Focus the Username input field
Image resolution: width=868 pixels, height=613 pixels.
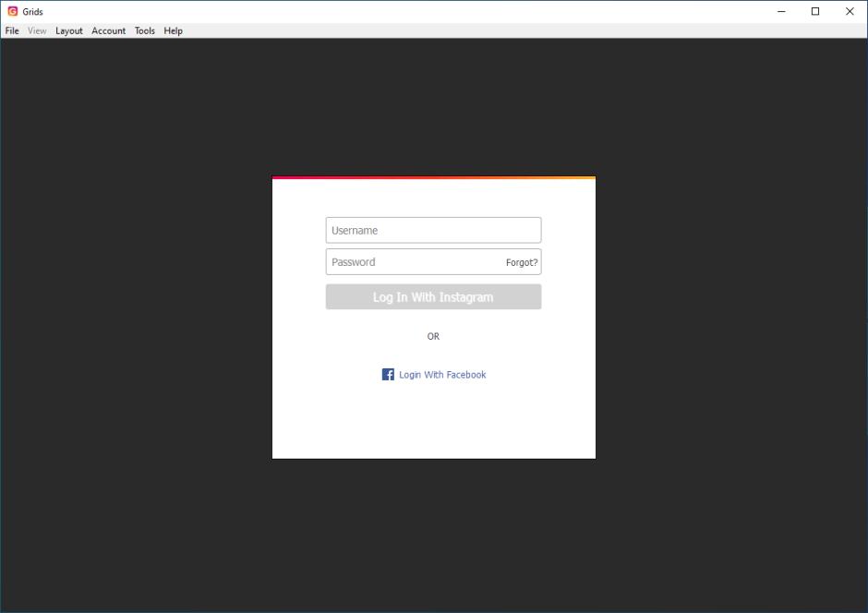pyautogui.click(x=433, y=230)
